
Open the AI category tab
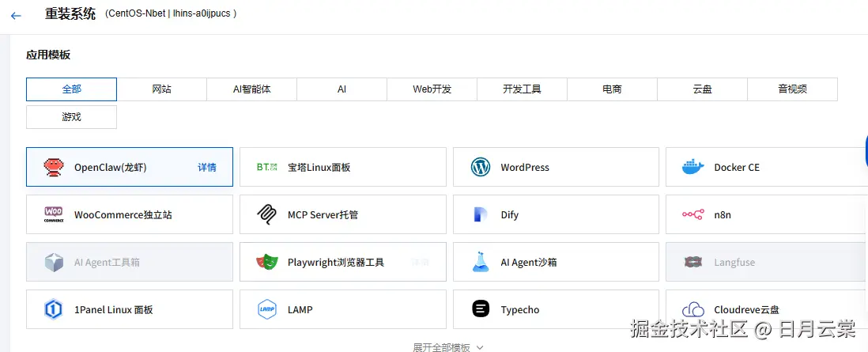[342, 89]
